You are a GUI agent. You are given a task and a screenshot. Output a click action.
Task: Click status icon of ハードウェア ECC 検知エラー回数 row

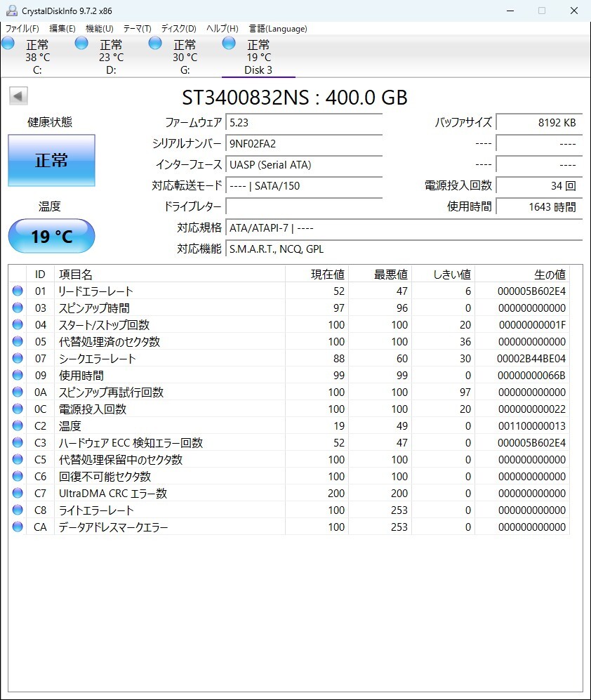(x=18, y=442)
